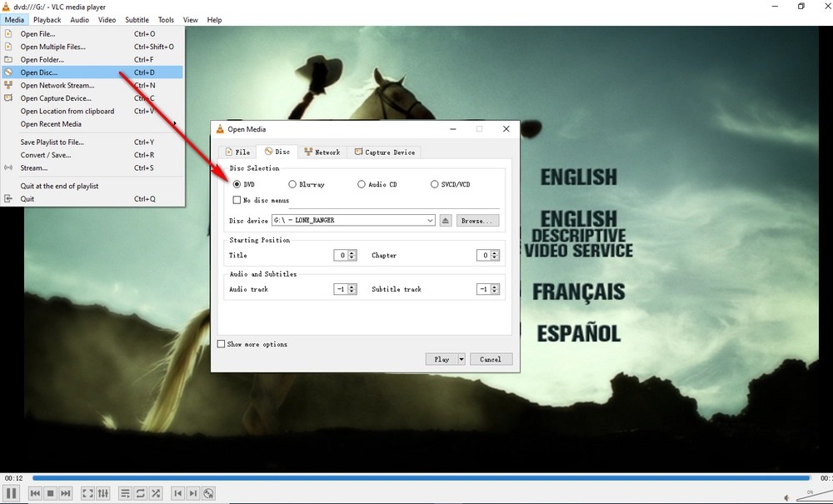Pause playback with the pause button
The image size is (833, 504).
tap(11, 493)
